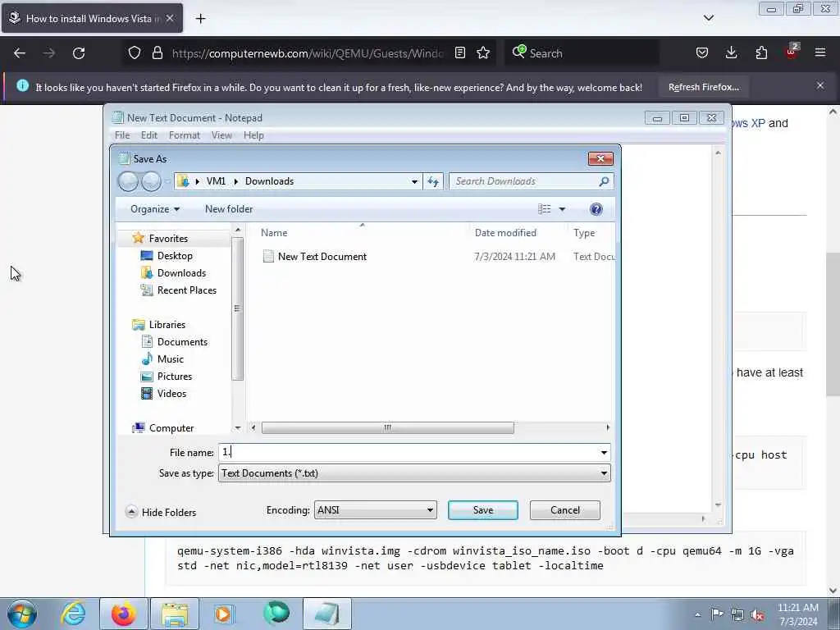
Task: Open dialog help question mark icon
Action: click(x=596, y=209)
